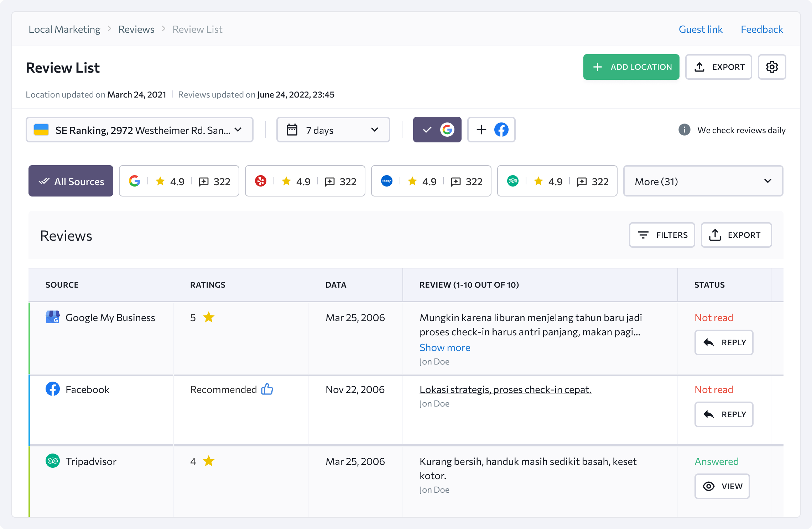Click EXPORT in the Reviews section
This screenshot has width=812, height=529.
click(x=736, y=235)
